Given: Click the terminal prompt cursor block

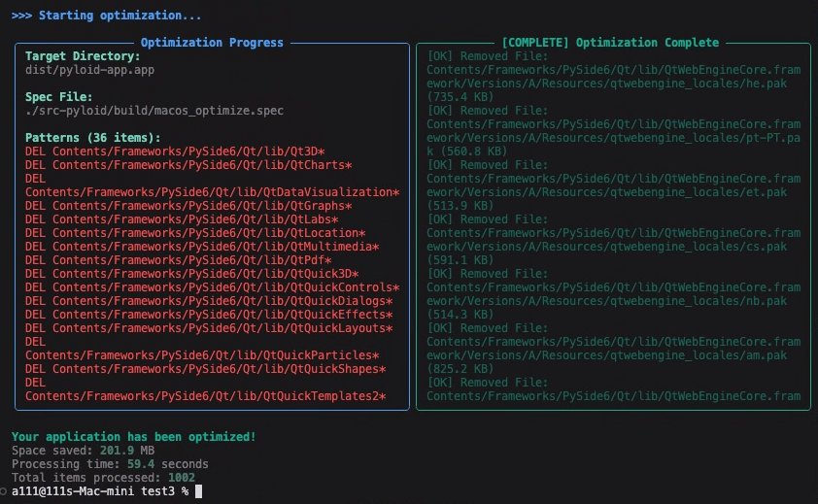Looking at the screenshot, I should [x=198, y=491].
